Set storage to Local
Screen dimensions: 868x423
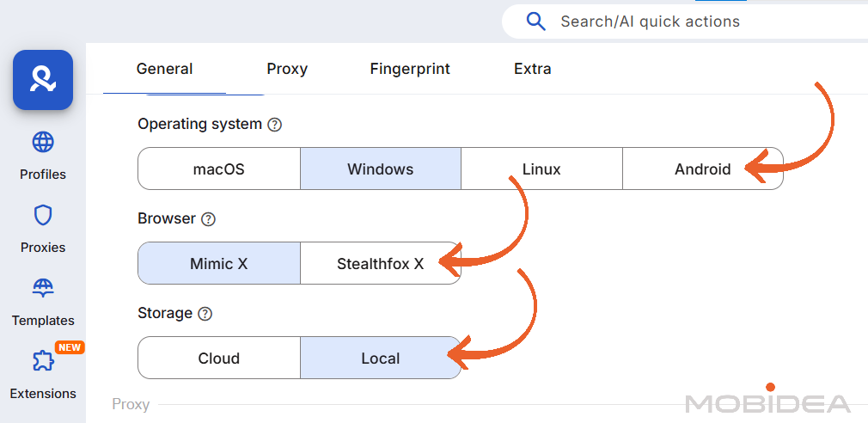381,359
